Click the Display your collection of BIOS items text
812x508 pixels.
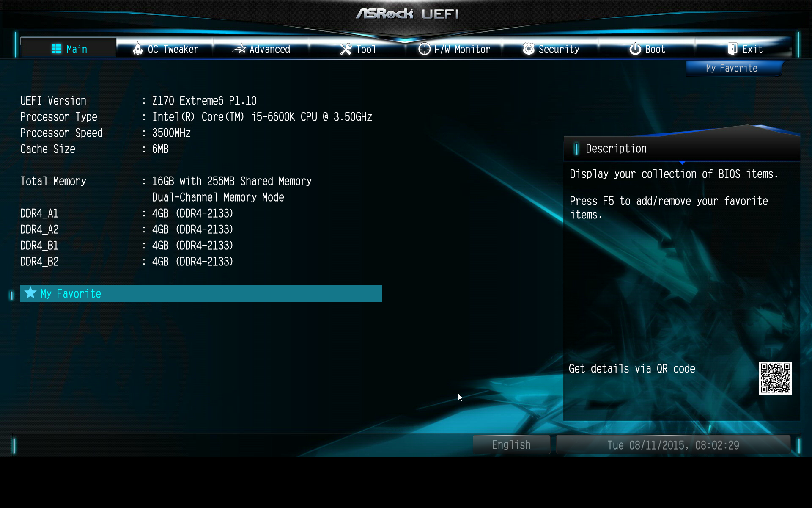point(674,174)
